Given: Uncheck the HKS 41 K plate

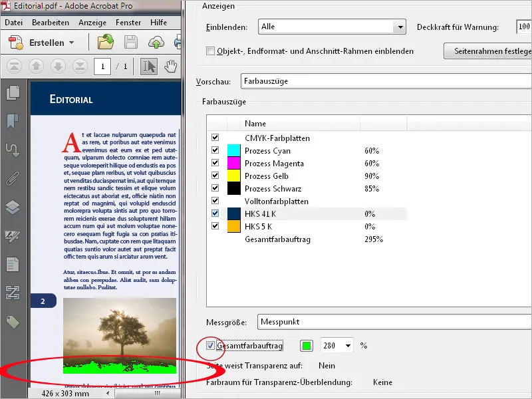Looking at the screenshot, I should 215,213.
